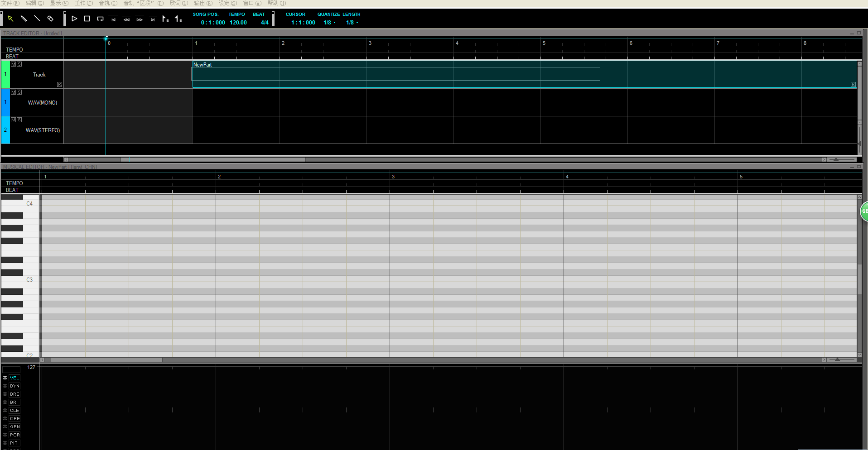Select the Track name label
The image size is (868, 450).
coord(39,75)
